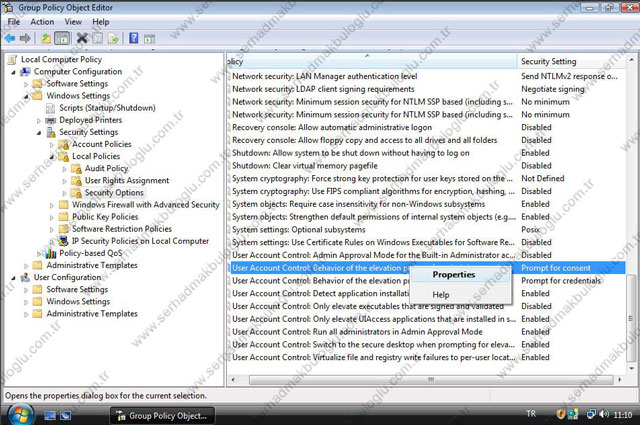
Task: Click the Forward arrow toolbar icon
Action: (x=25, y=38)
